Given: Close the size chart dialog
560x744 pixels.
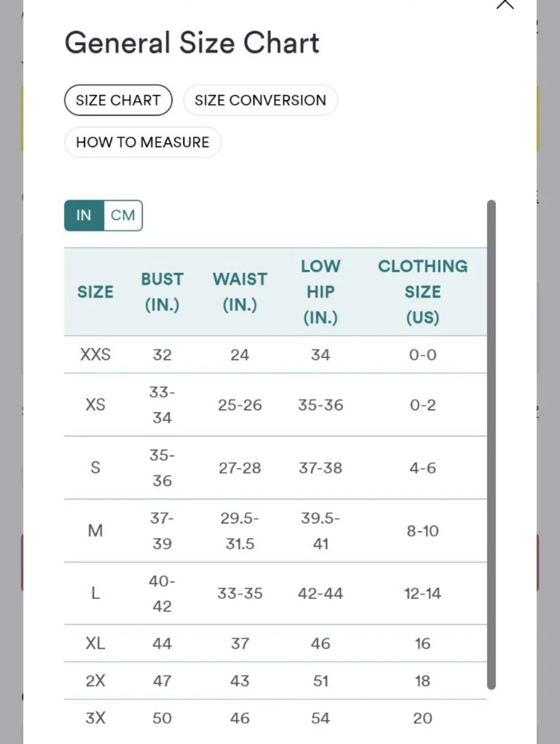Looking at the screenshot, I should pos(505,3).
